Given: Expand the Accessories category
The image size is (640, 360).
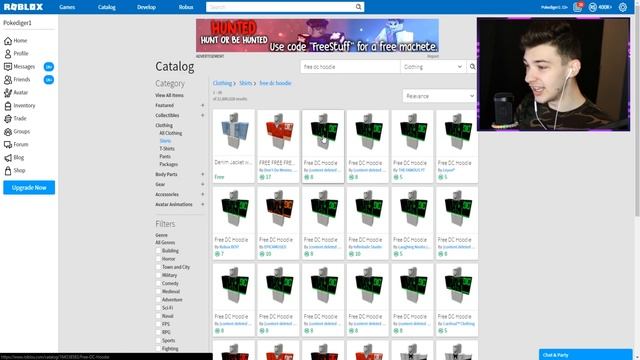Looking at the screenshot, I should tap(202, 194).
